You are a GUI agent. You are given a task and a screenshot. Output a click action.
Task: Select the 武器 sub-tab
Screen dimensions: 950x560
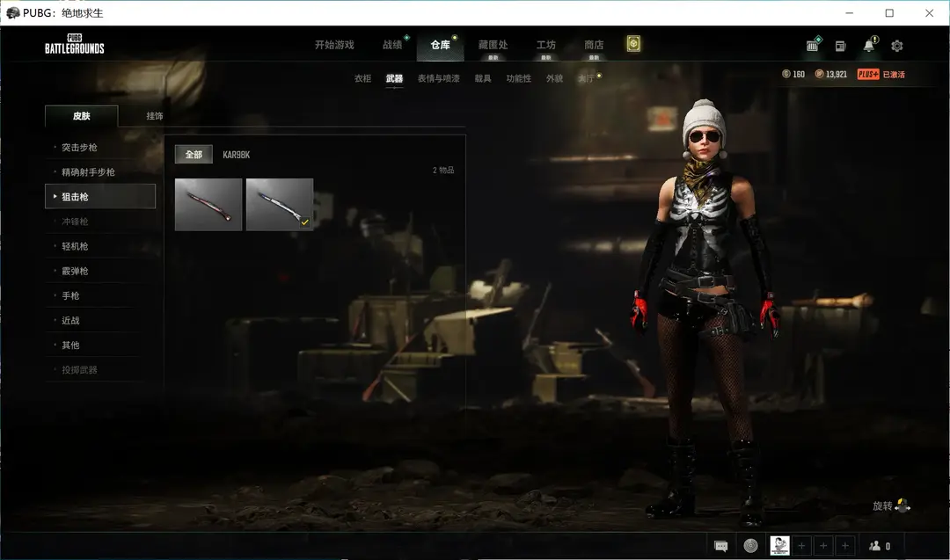coord(394,79)
